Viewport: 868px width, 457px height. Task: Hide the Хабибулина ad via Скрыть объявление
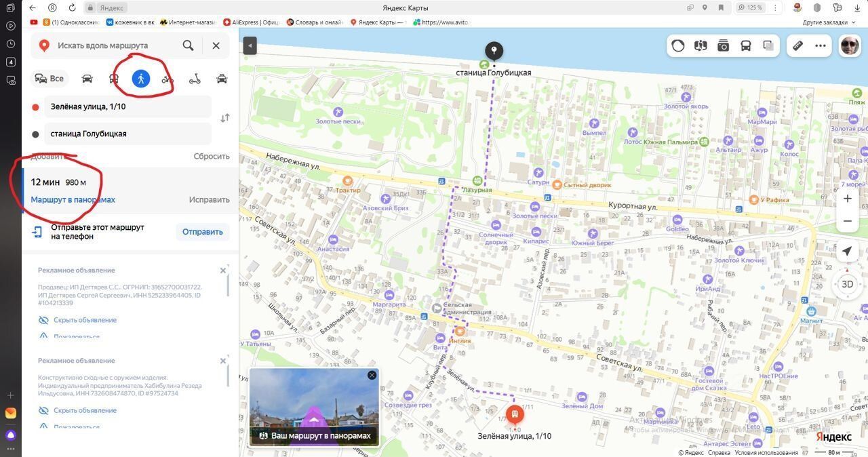85,410
